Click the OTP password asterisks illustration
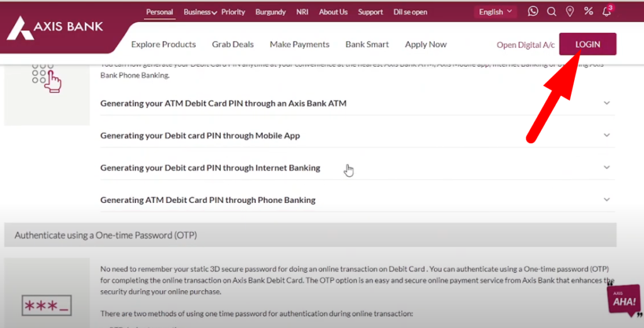 coord(47,305)
